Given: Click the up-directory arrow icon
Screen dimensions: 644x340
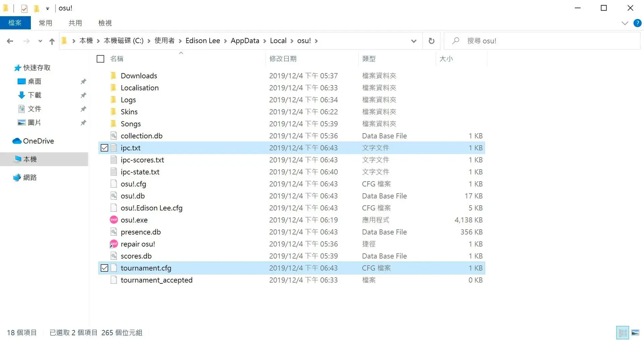Looking at the screenshot, I should tap(52, 41).
